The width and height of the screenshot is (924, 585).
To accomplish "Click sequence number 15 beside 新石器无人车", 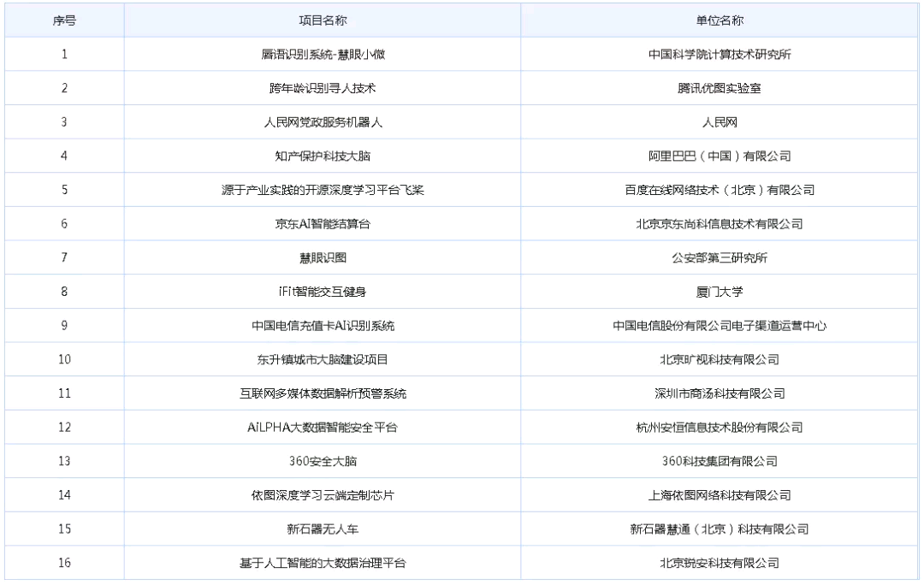I will [x=64, y=529].
